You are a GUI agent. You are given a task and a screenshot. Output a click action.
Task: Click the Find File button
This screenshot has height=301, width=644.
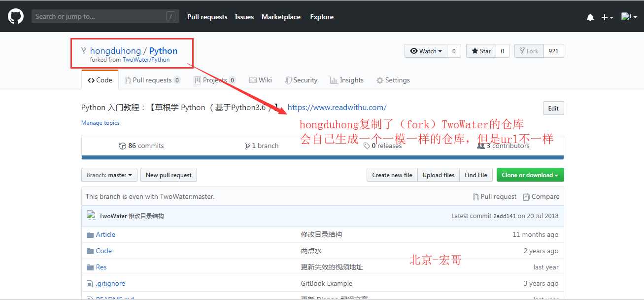click(x=476, y=175)
